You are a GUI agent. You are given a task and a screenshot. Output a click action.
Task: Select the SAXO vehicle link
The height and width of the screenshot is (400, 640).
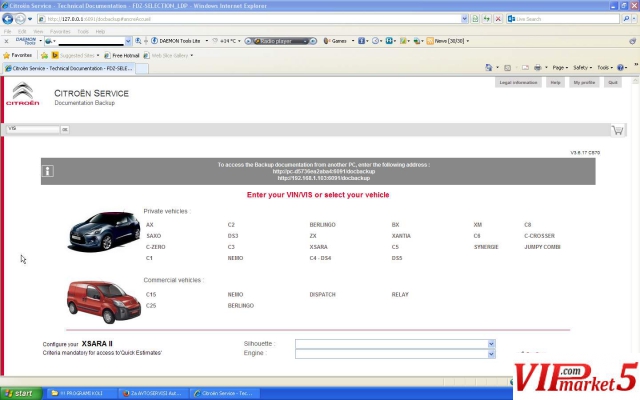click(x=153, y=236)
